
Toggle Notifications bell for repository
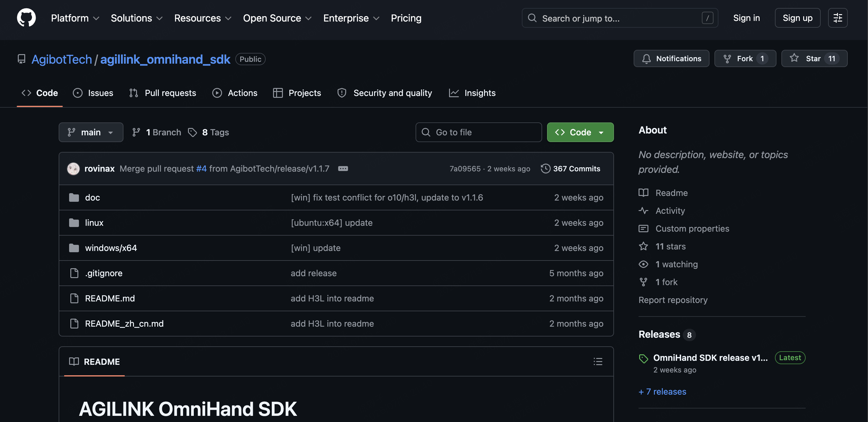pos(671,59)
